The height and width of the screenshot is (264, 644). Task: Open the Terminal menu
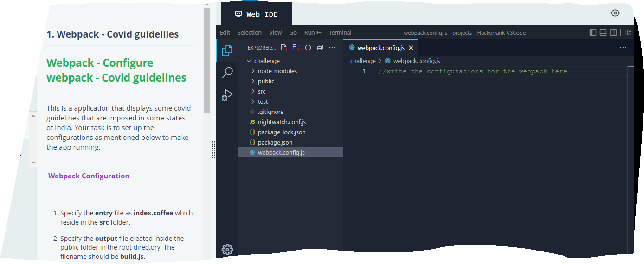340,32
